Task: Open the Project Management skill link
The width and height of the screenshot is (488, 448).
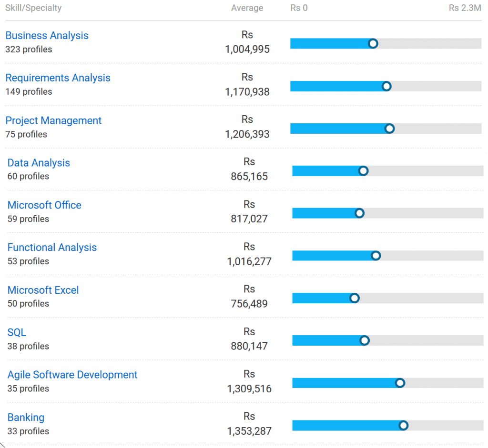Action: click(x=53, y=121)
